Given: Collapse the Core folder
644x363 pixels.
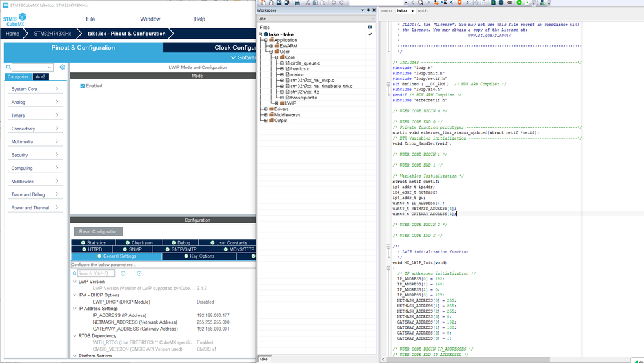Looking at the screenshot, I should (x=276, y=57).
